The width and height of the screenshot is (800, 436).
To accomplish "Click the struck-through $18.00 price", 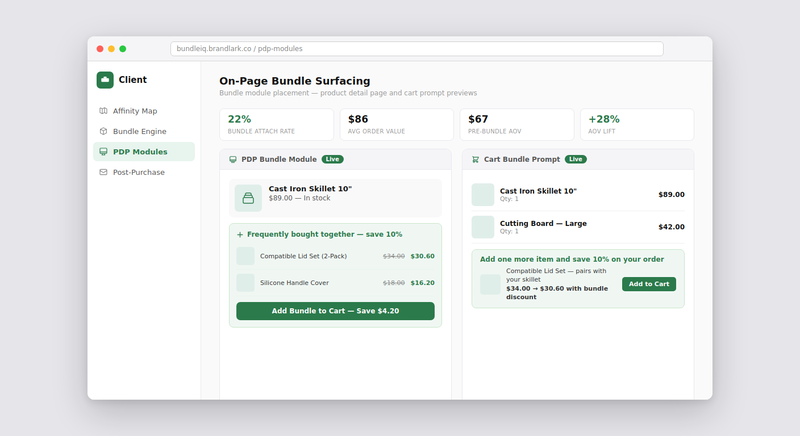I will pos(394,283).
